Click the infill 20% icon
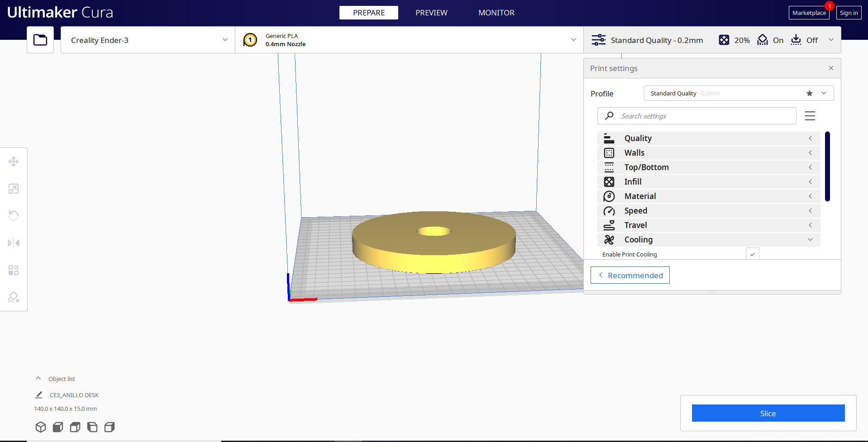The image size is (868, 442). [x=724, y=40]
